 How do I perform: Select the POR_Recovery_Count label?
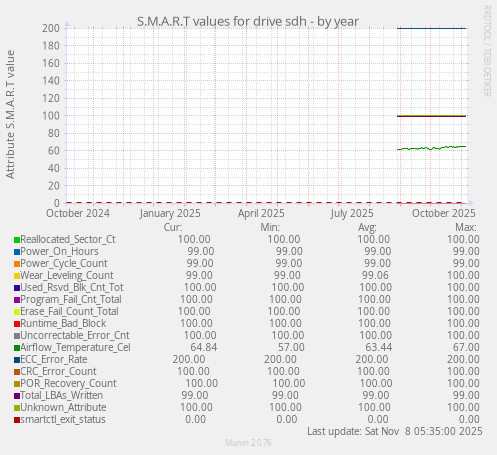(68, 384)
